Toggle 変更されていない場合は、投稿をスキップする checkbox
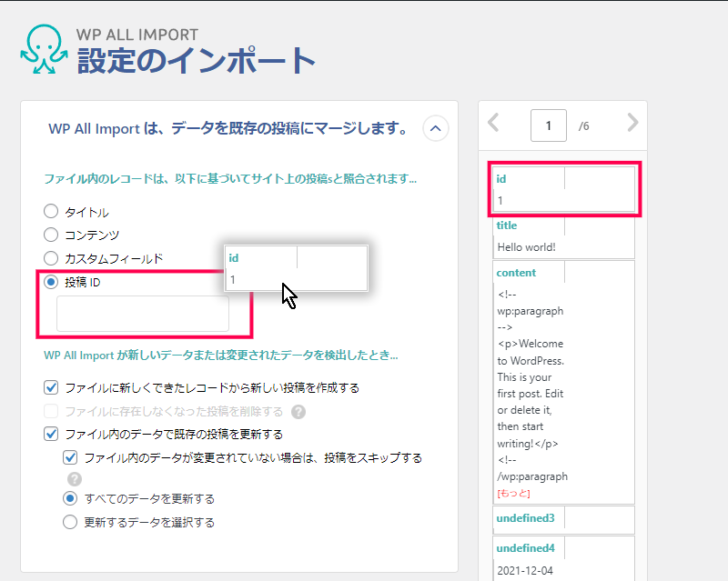Screen dimensions: 728x581 coord(70,458)
